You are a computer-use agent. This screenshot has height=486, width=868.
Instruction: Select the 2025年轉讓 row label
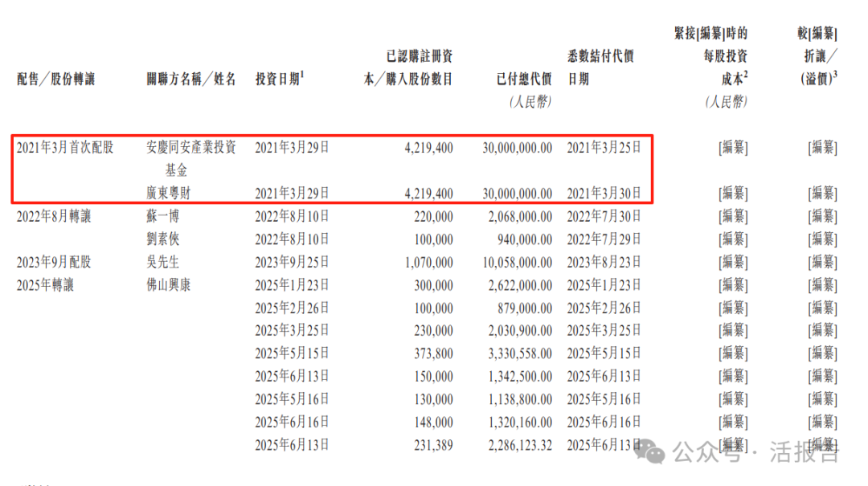coord(45,285)
